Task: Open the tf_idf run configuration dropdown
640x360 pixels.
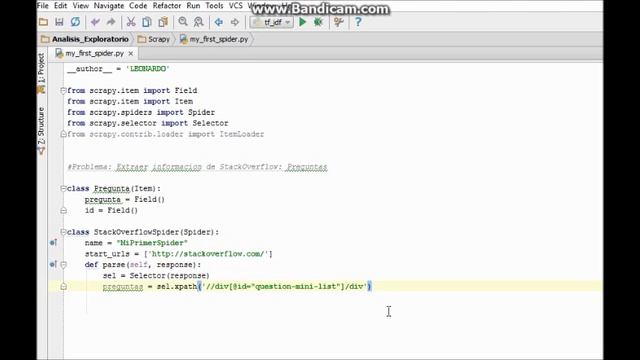Action: click(x=271, y=22)
